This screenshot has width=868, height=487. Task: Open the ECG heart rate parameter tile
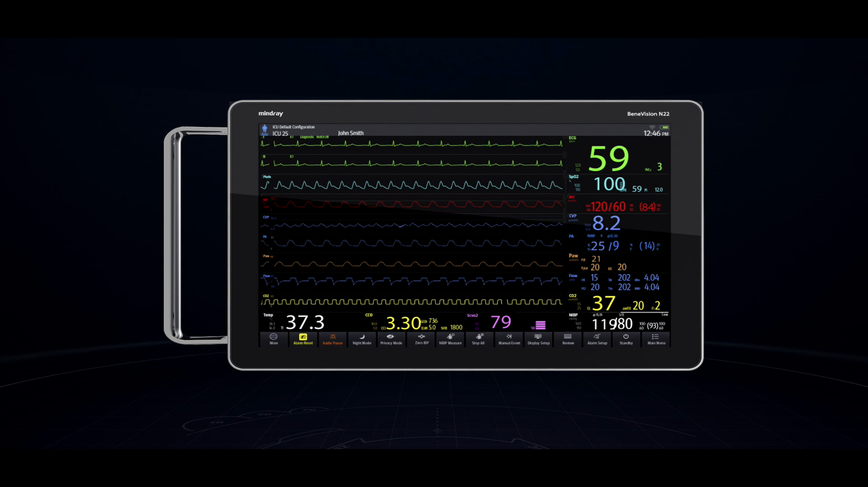pyautogui.click(x=609, y=158)
